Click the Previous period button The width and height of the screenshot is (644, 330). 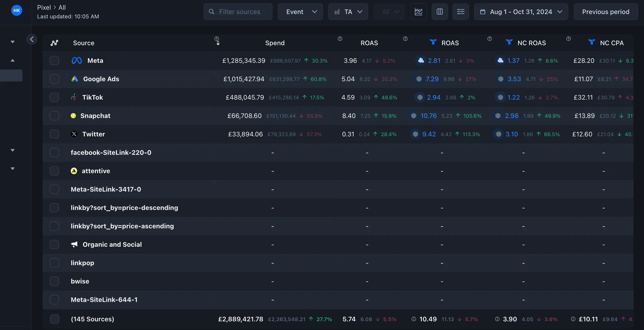605,12
